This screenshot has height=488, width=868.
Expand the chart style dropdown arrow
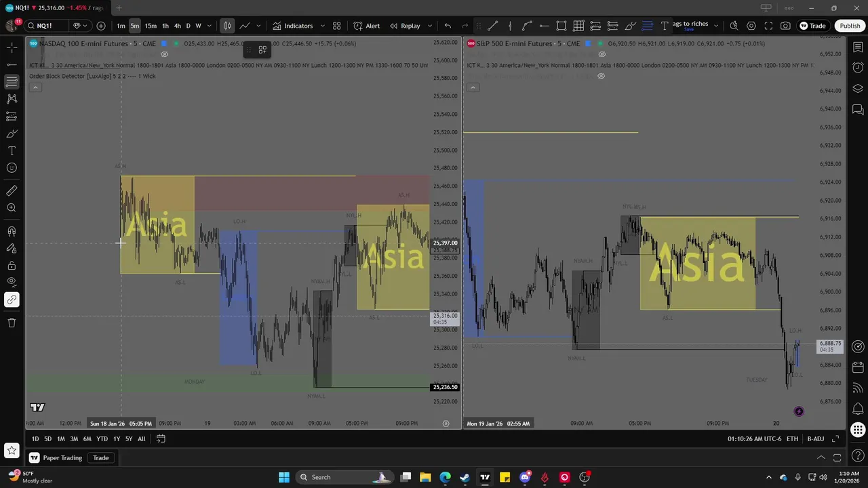258,26
